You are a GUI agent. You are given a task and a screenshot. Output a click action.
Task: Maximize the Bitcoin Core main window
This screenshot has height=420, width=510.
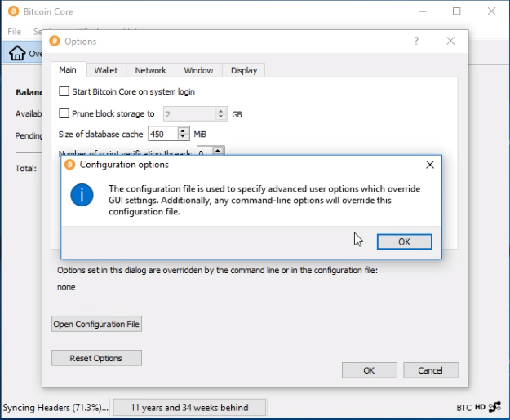coord(457,11)
